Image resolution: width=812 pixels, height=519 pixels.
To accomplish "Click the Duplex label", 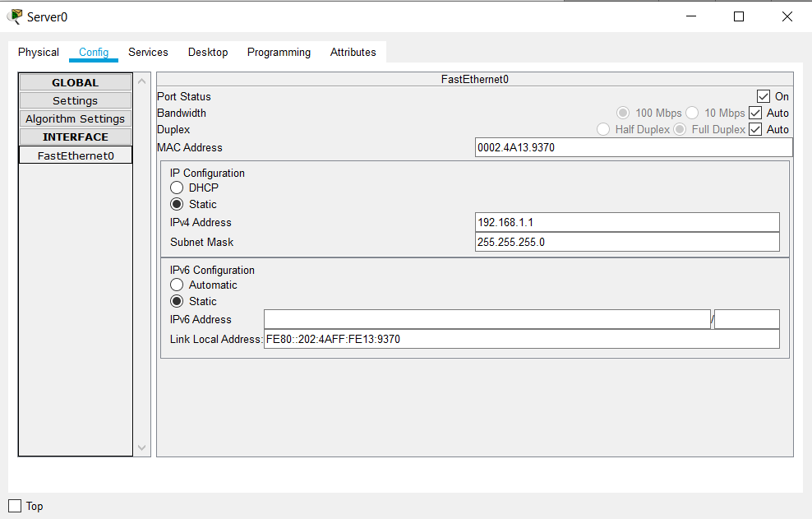I will tap(173, 130).
